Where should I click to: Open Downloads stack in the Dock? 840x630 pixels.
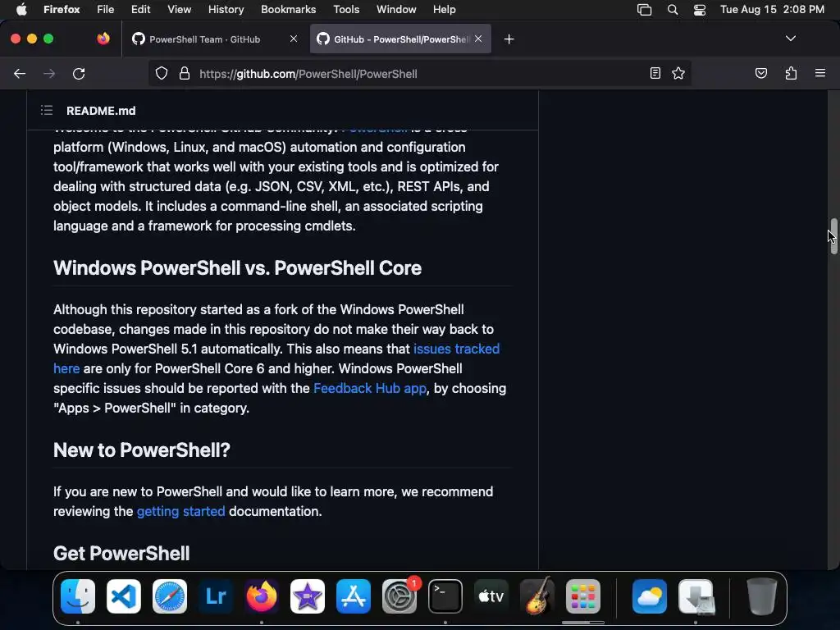point(696,596)
